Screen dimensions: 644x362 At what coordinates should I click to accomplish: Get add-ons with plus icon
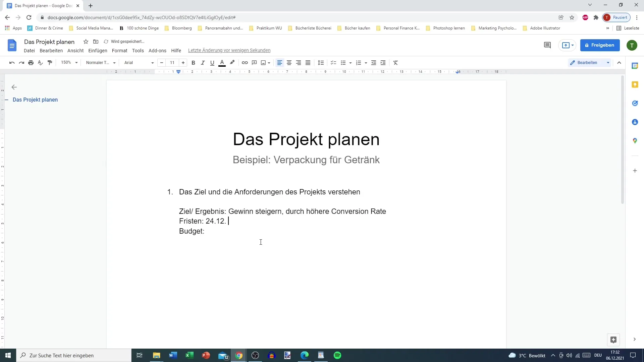(x=635, y=171)
